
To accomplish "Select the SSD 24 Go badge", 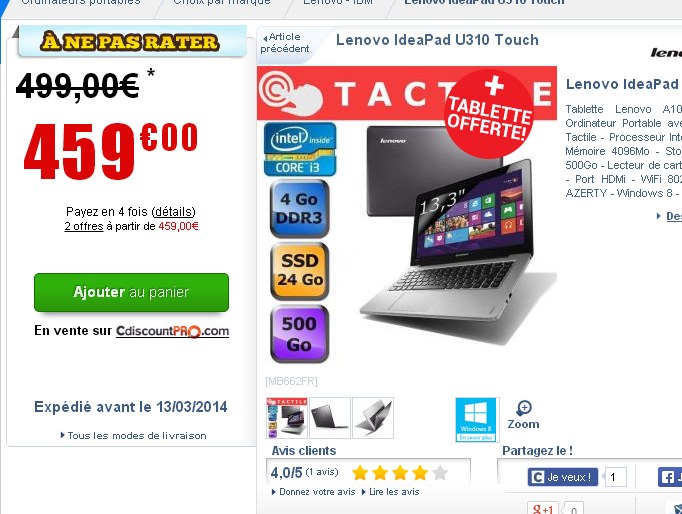I will coord(300,271).
